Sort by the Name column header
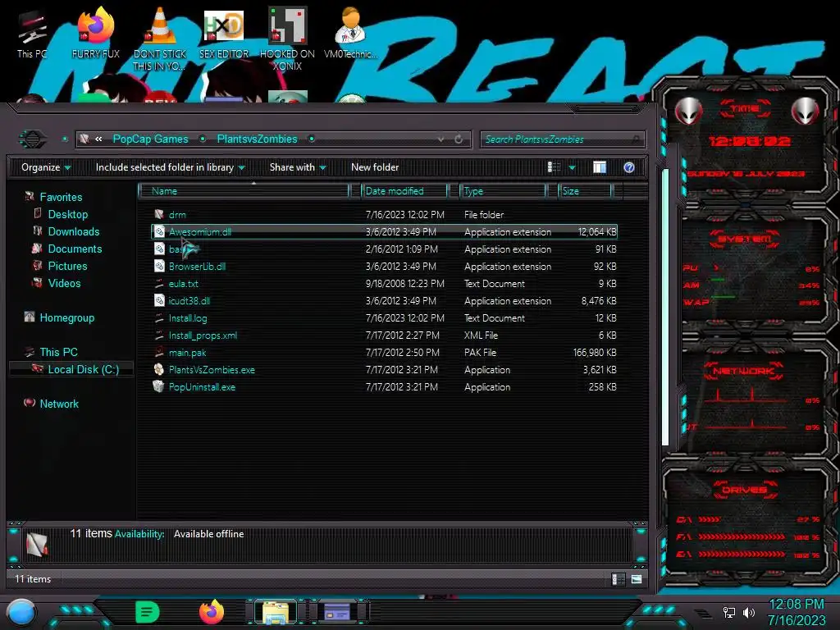This screenshot has width=840, height=630. point(244,190)
